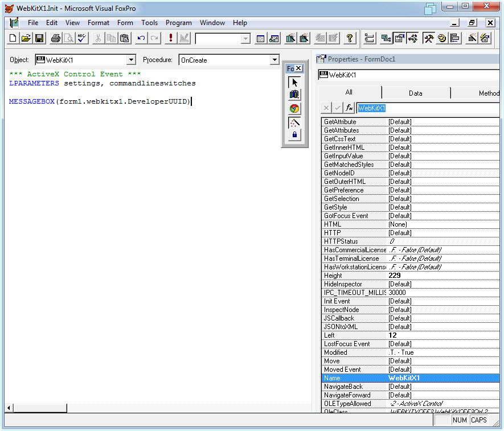Viewport: 504px width, 431px height.
Task: Open the empty database dropdown in toolbar
Action: coord(245,39)
